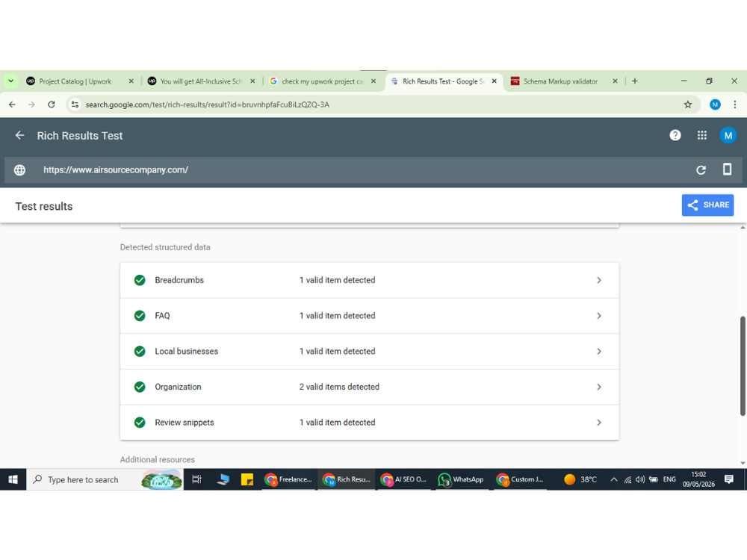
Task: Switch to smartphone device icon
Action: (727, 169)
